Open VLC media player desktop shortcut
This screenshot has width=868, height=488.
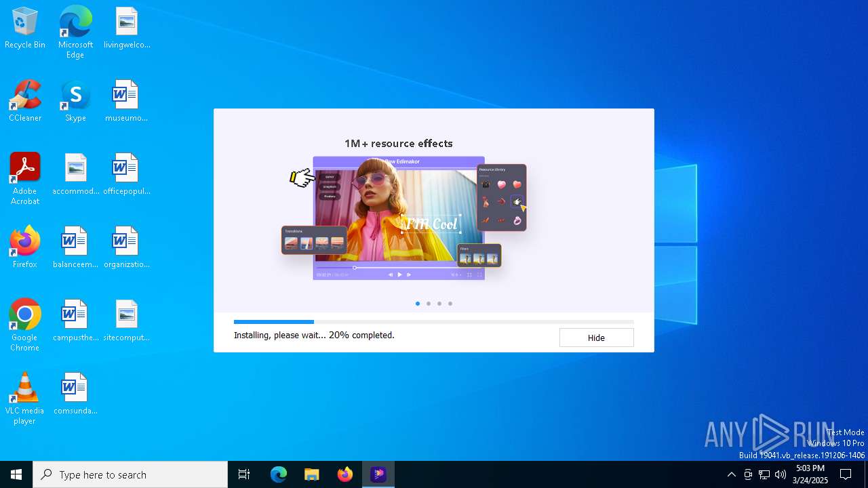tap(25, 399)
